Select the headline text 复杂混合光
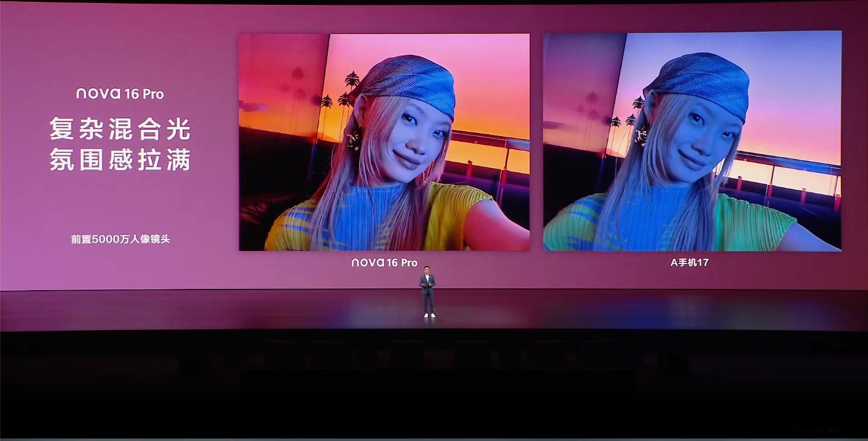Image resolution: width=868 pixels, height=441 pixels. (120, 129)
